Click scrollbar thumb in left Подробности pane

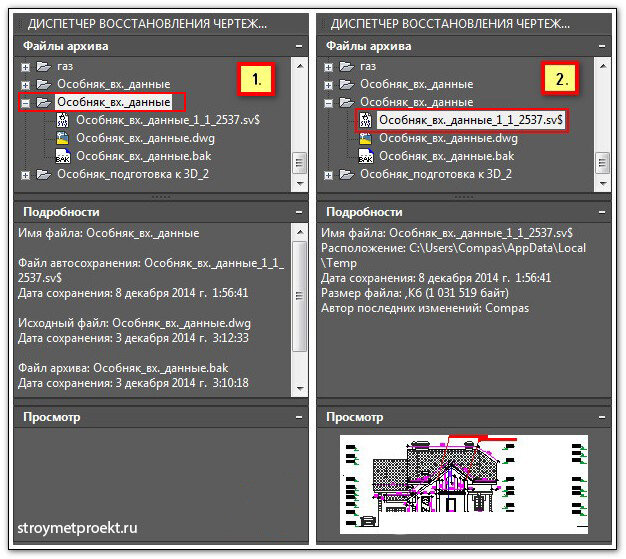coord(300,296)
